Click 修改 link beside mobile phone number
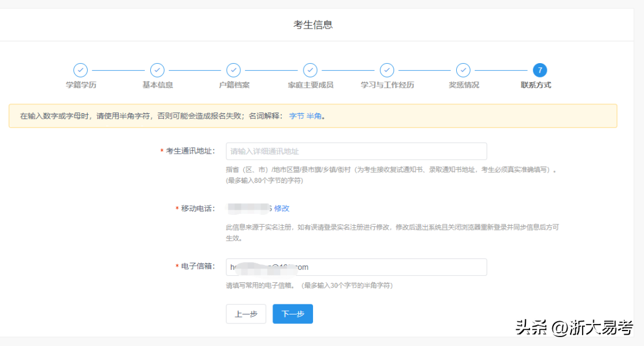644x346 pixels. (x=281, y=208)
